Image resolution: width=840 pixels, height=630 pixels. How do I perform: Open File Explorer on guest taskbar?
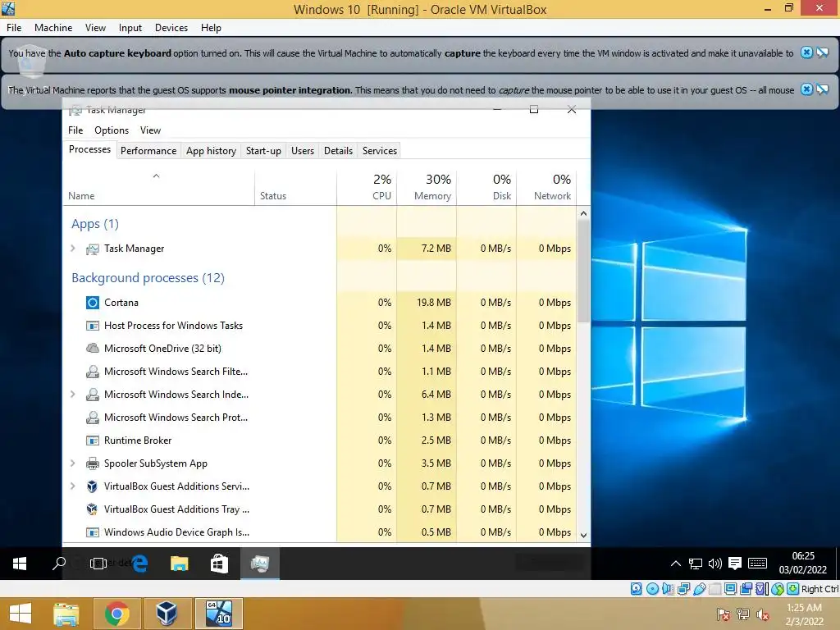(x=180, y=564)
